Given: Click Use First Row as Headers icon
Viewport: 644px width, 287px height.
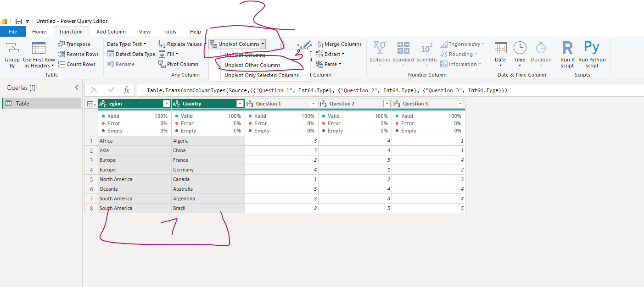Looking at the screenshot, I should point(39,48).
